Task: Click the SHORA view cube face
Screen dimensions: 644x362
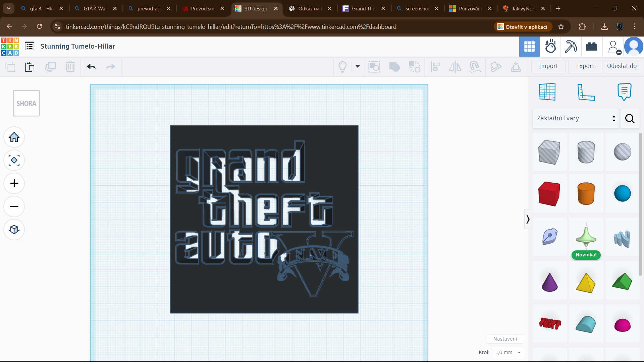Action: coord(26,103)
